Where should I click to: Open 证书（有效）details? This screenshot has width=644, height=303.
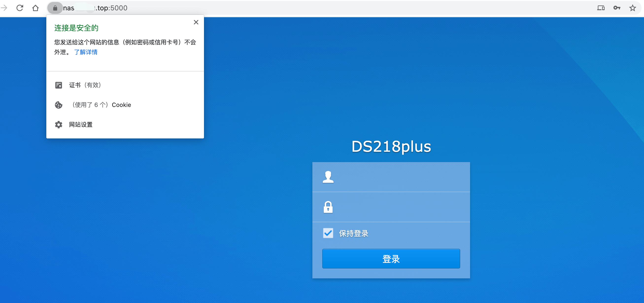click(125, 85)
